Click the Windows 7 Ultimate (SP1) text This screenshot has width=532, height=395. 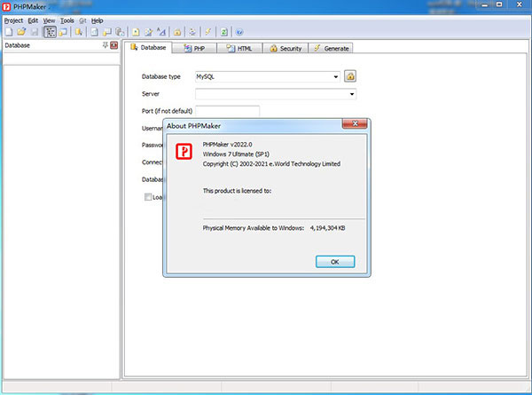click(236, 154)
